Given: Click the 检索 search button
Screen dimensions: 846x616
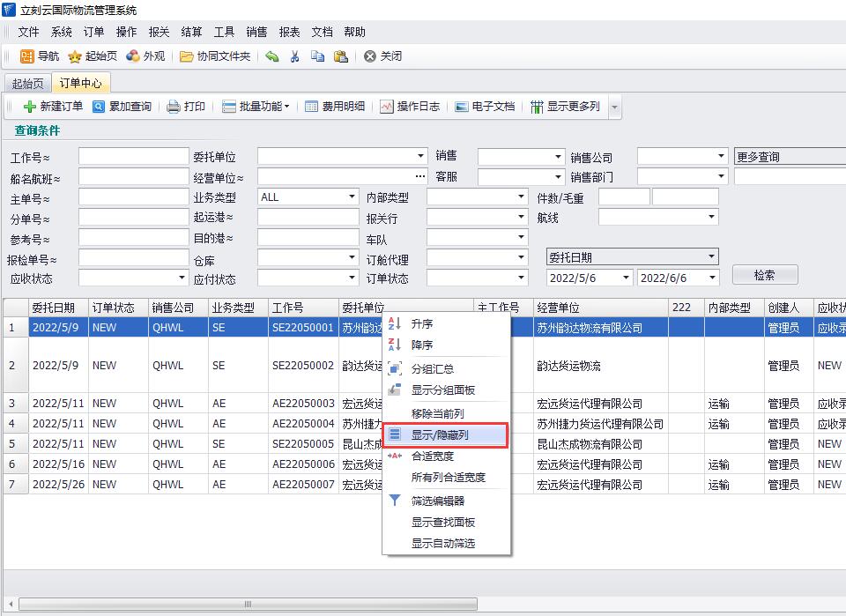Looking at the screenshot, I should click(764, 275).
